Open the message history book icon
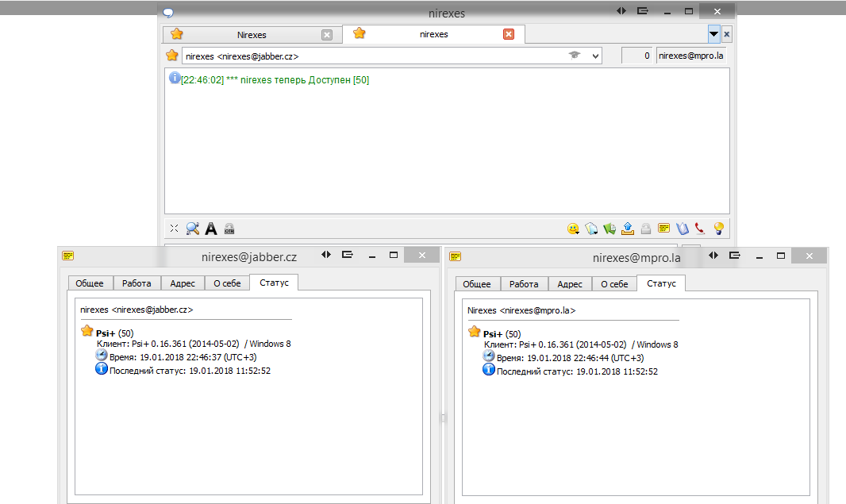 tap(683, 229)
